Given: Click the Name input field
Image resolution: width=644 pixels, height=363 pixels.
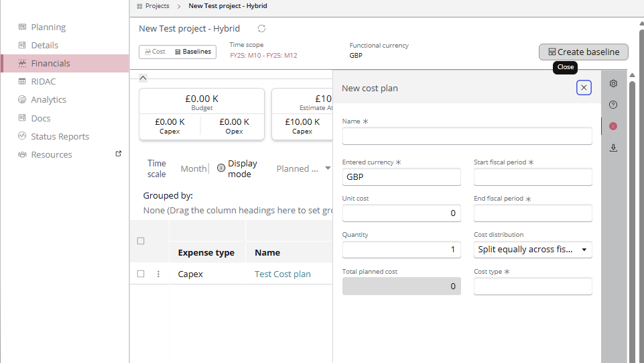Looking at the screenshot, I should tap(466, 137).
